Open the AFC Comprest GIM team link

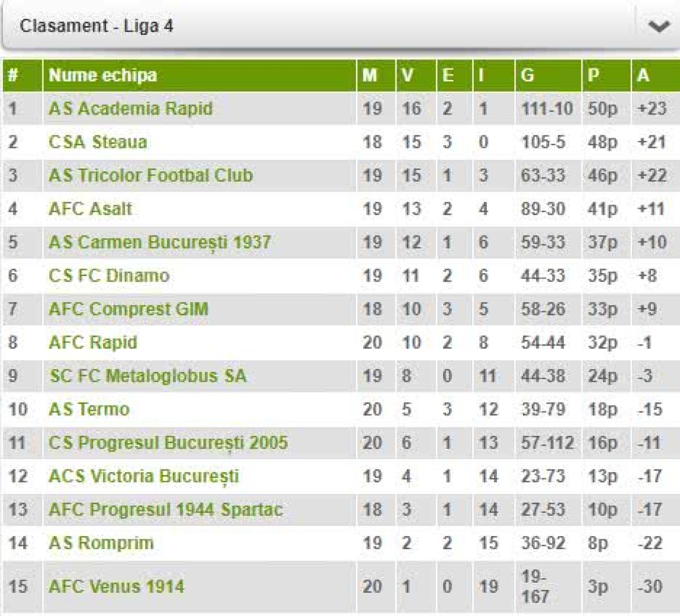(x=129, y=309)
